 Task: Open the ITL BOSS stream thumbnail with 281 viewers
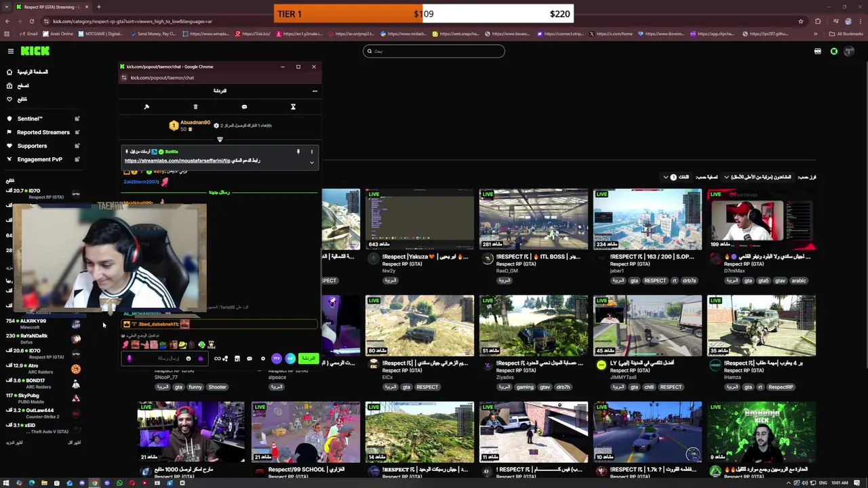tap(534, 220)
